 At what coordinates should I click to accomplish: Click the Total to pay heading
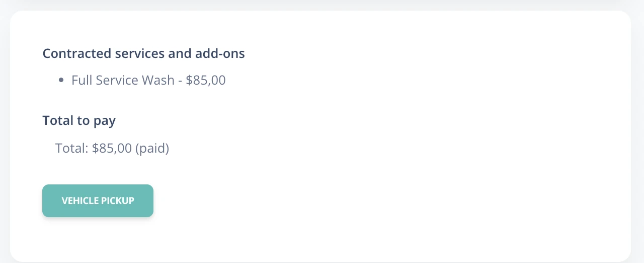[x=79, y=121]
